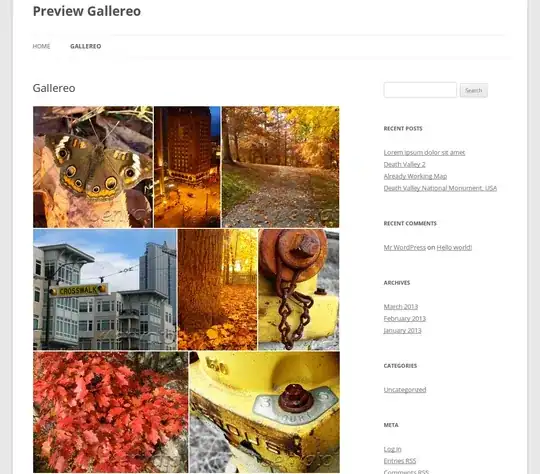Open the Crosswalk sign building photo

pyautogui.click(x=105, y=289)
